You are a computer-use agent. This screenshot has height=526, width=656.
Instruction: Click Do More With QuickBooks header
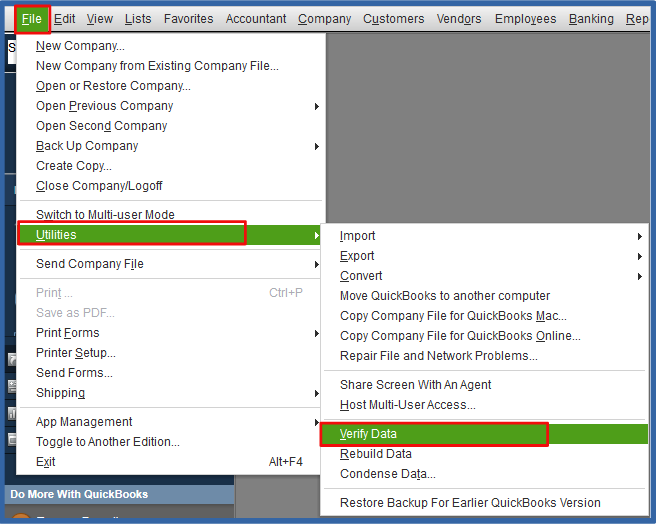click(119, 495)
